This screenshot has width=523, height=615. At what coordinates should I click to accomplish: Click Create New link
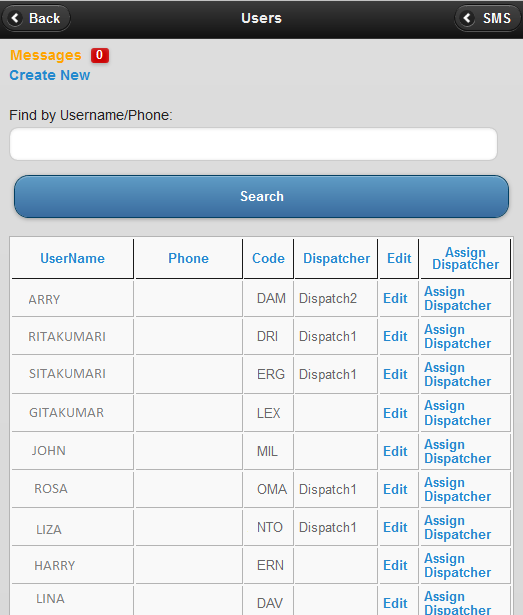coord(50,75)
